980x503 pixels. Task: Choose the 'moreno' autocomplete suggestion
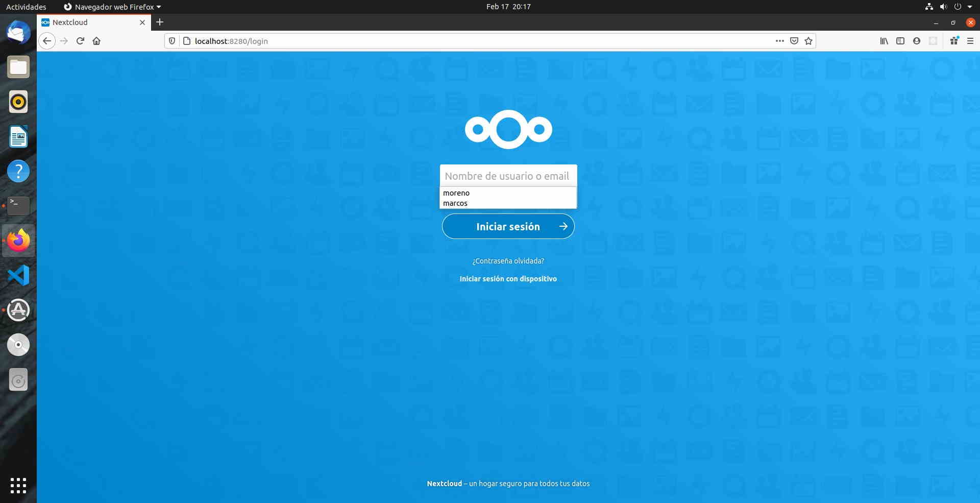(x=508, y=193)
